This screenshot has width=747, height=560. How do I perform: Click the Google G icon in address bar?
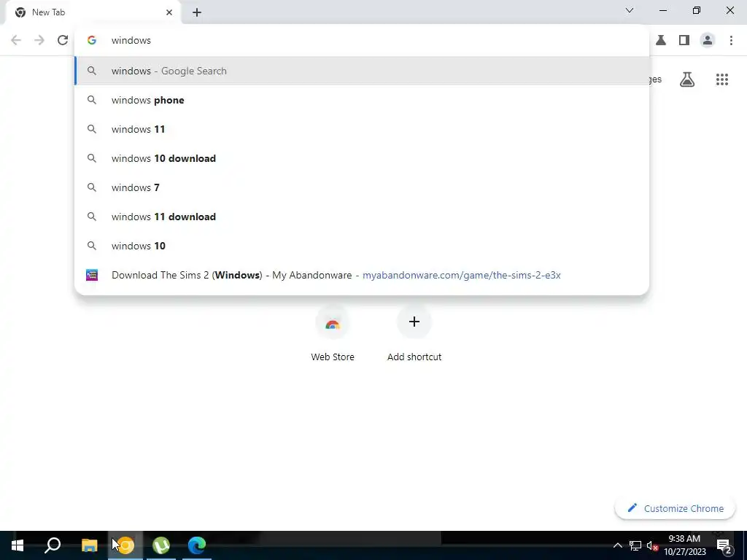pos(92,41)
